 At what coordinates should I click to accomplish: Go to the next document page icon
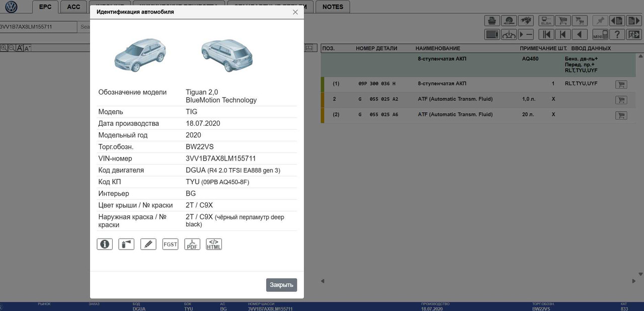coord(634,21)
